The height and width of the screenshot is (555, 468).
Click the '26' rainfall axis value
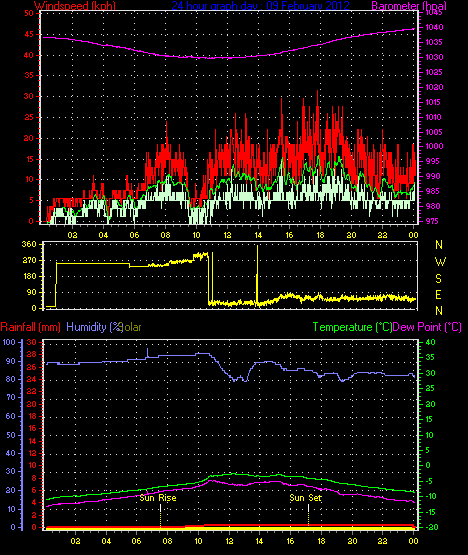(32, 367)
